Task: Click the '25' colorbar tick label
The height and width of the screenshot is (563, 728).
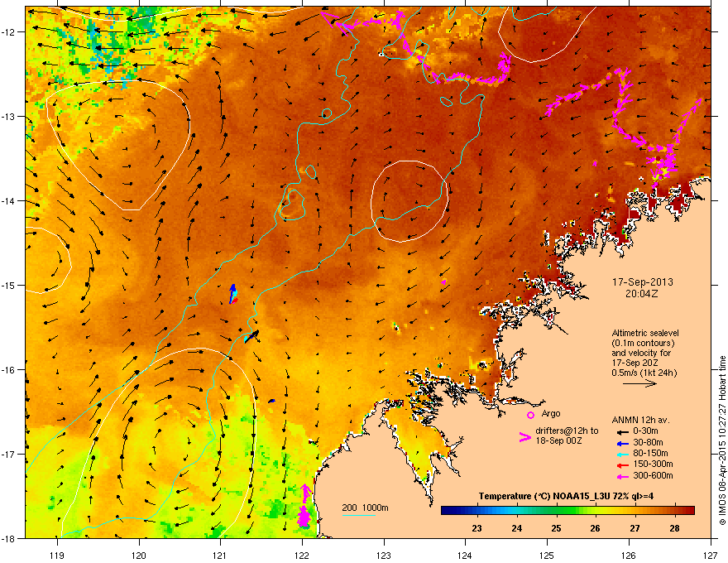Action: [x=556, y=528]
